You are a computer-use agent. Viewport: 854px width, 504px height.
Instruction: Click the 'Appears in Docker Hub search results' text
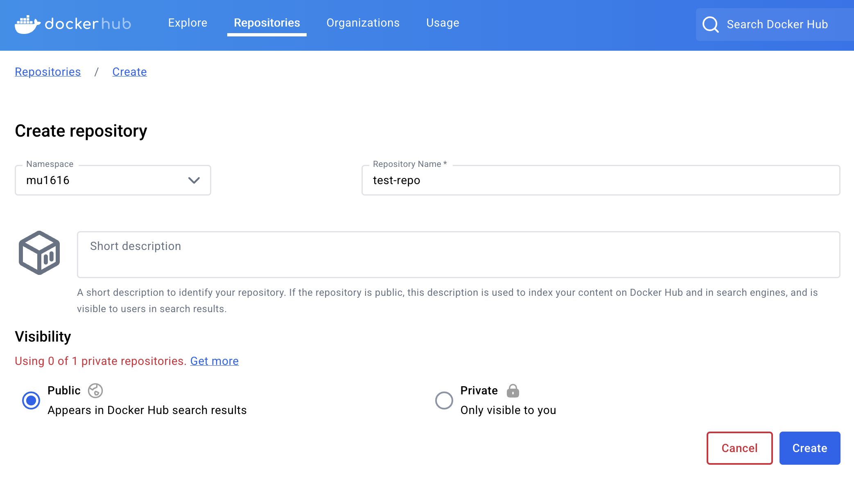click(147, 410)
